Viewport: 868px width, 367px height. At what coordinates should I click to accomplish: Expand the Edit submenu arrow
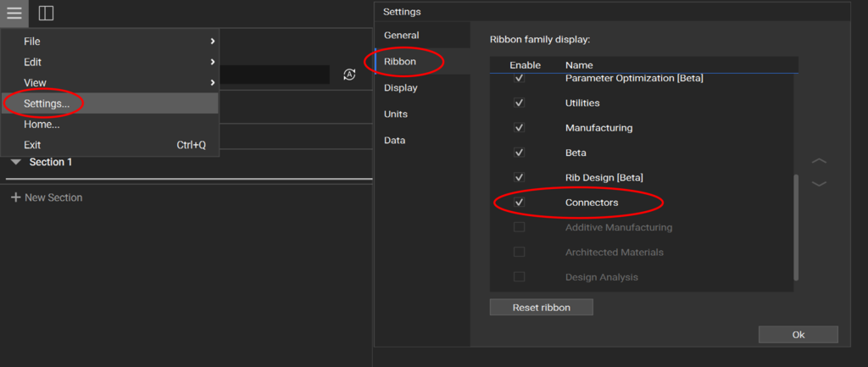pyautogui.click(x=213, y=62)
